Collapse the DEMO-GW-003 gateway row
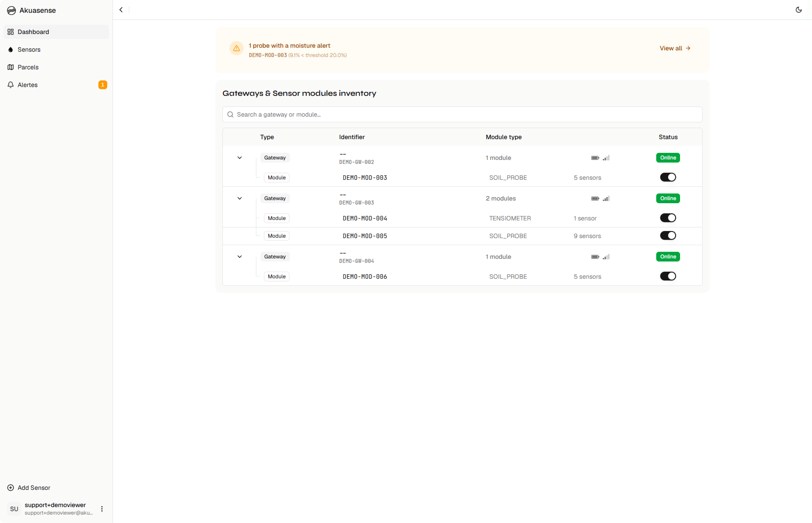This screenshot has width=812, height=523. pos(239,199)
